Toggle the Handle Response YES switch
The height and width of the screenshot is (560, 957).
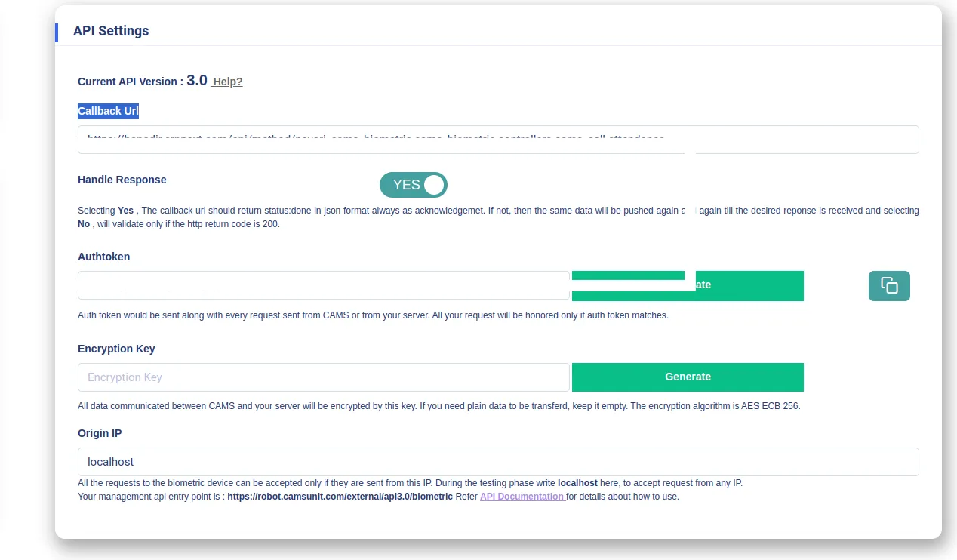(414, 185)
